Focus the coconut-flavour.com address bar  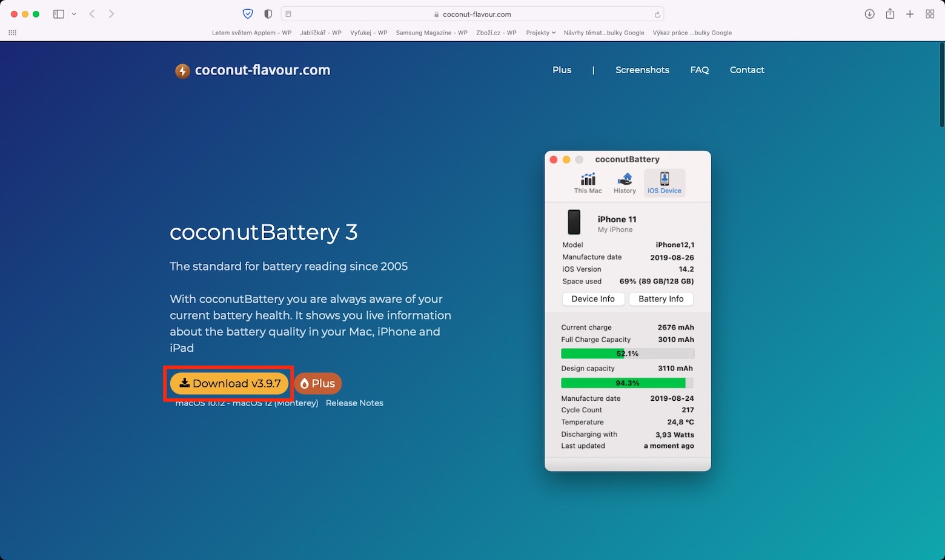click(472, 14)
